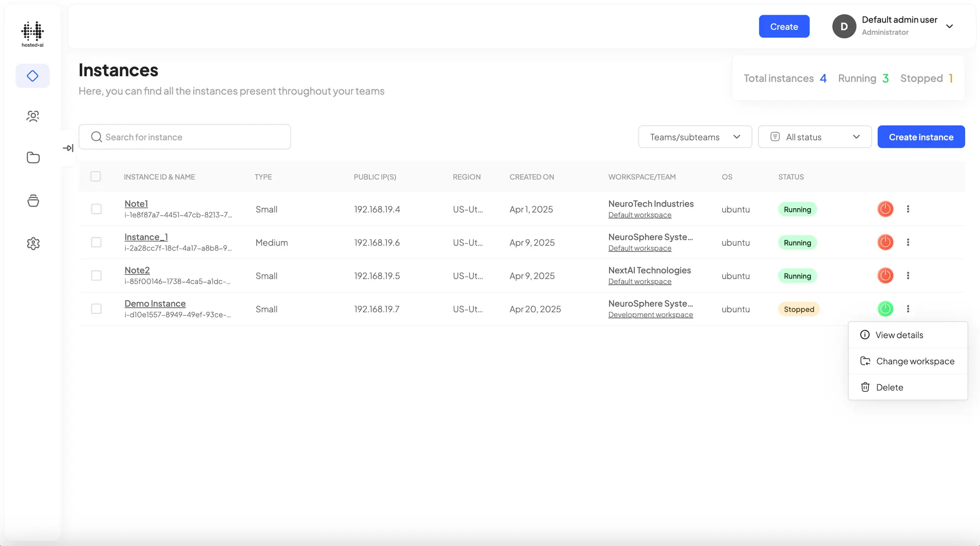Image resolution: width=980 pixels, height=546 pixels.
Task: Open the Storage section in the sidebar
Action: click(x=33, y=201)
